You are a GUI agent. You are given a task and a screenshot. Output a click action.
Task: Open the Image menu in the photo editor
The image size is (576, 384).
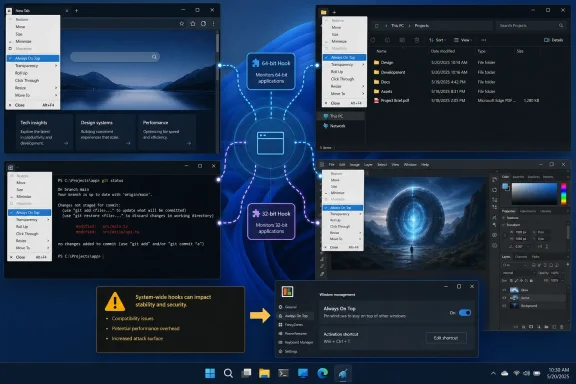354,165
